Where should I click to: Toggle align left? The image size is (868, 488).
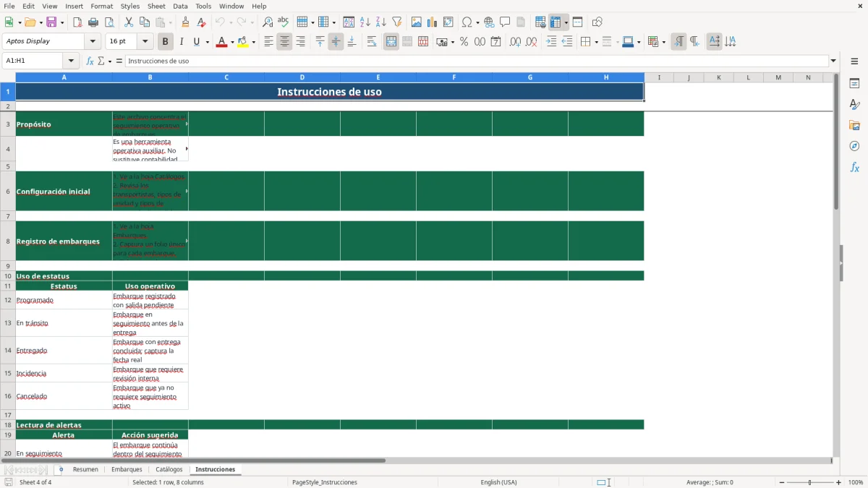pos(268,42)
